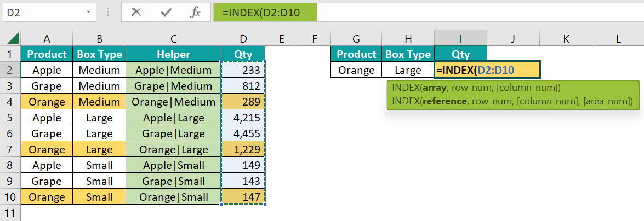Image resolution: width=644 pixels, height=221 pixels.
Task: Select column J header
Action: pyautogui.click(x=514, y=39)
